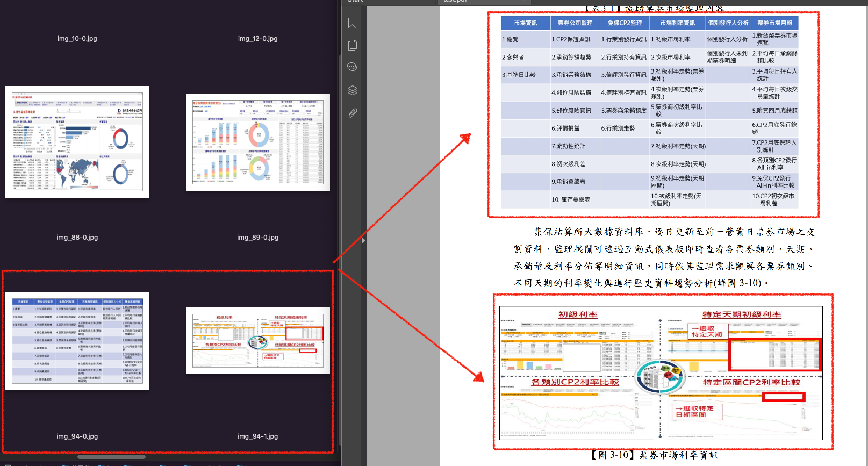
Task: Click the 個別發行人分析 table header
Action: (728, 23)
